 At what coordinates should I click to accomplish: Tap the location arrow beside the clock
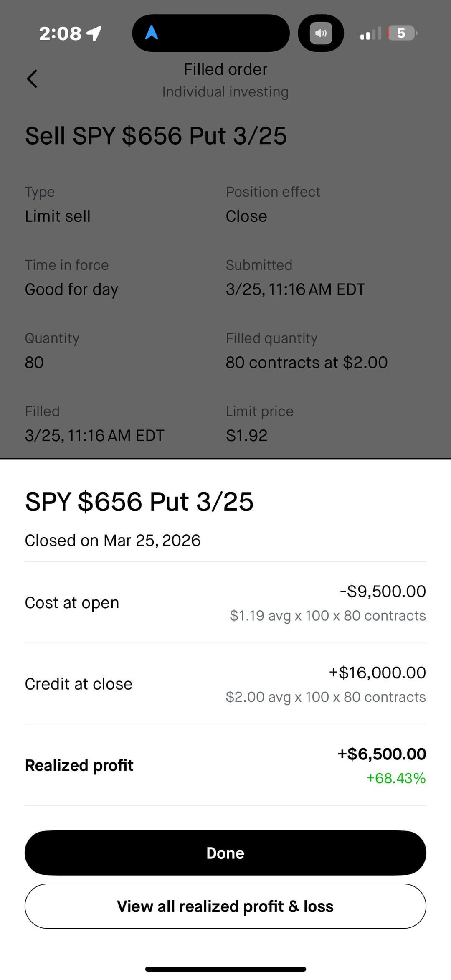pyautogui.click(x=94, y=33)
